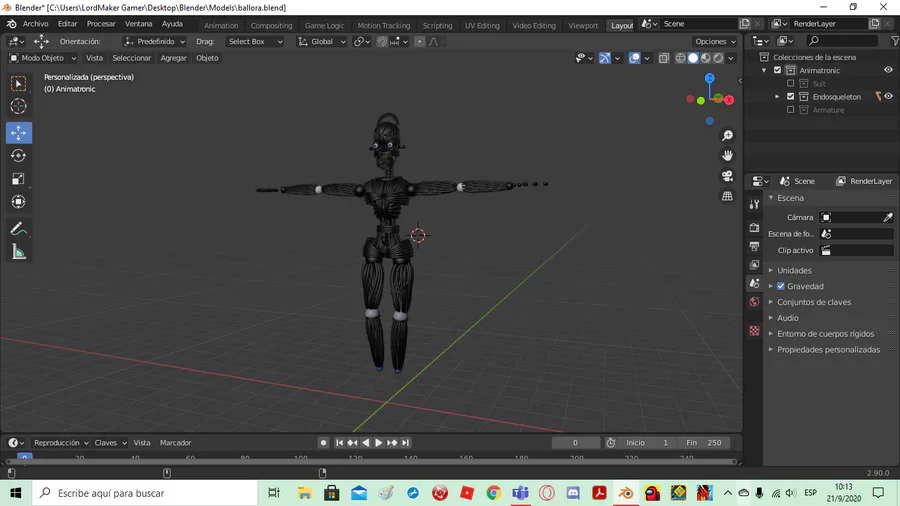This screenshot has width=900, height=506.
Task: Open the Predefinido orientation dropdown
Action: click(x=155, y=41)
